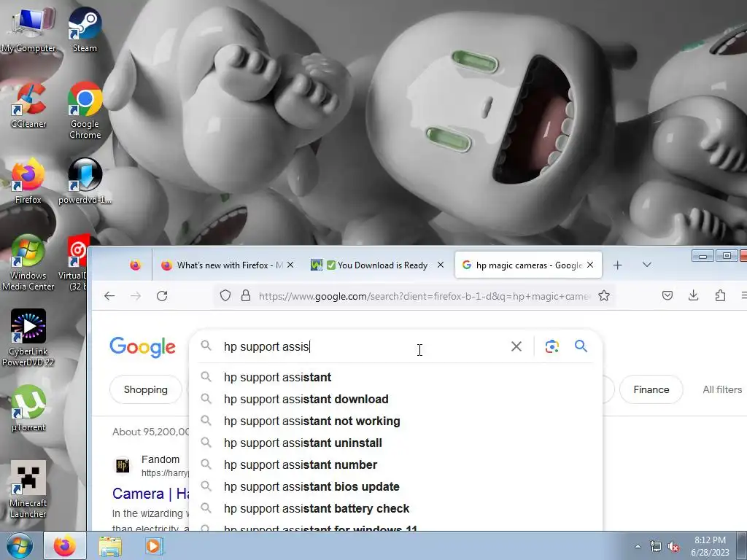Image resolution: width=747 pixels, height=560 pixels.
Task: Search by image with Google Lens
Action: [551, 346]
